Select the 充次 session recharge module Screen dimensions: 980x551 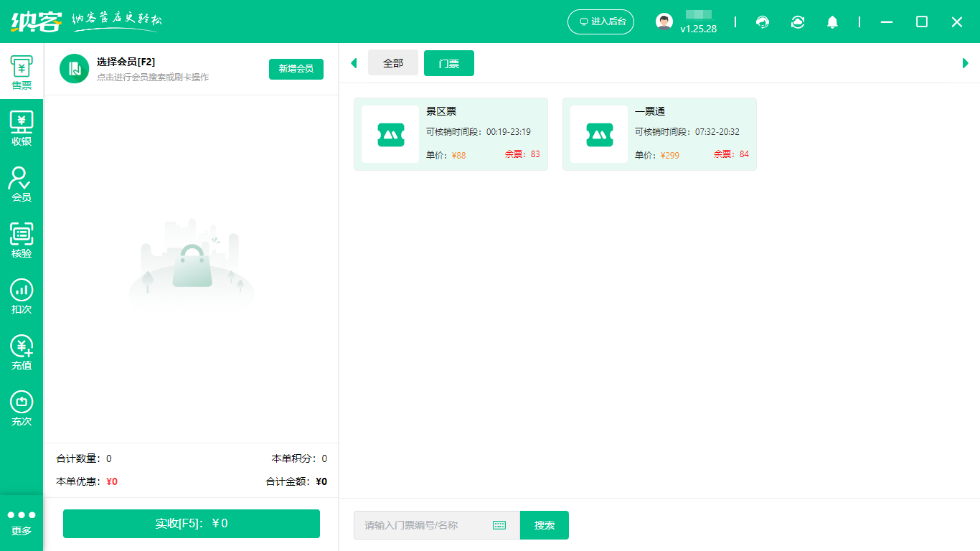[x=22, y=407]
